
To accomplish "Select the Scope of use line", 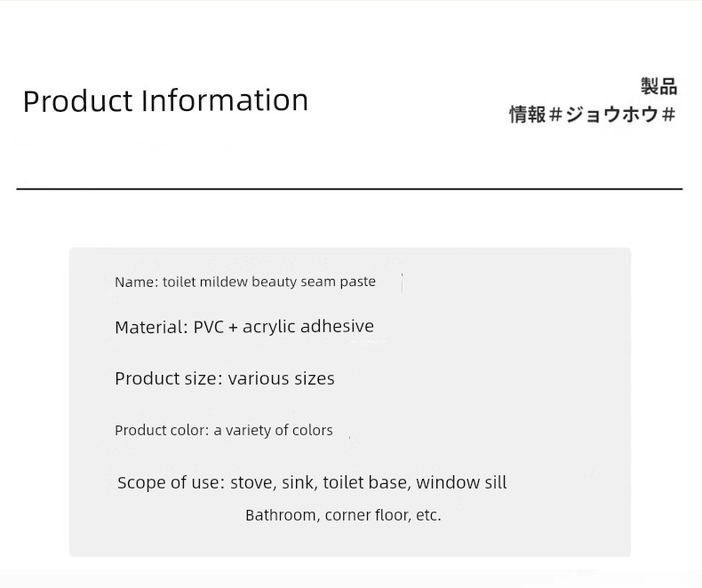I will (x=312, y=482).
